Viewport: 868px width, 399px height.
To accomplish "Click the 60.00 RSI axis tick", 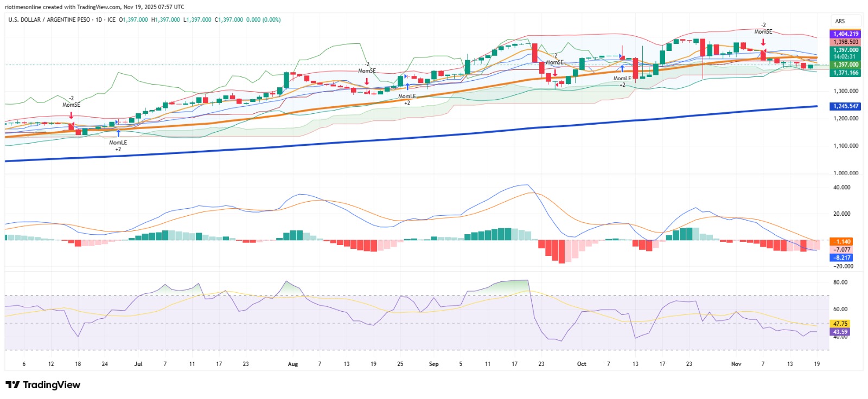I will click(x=840, y=310).
